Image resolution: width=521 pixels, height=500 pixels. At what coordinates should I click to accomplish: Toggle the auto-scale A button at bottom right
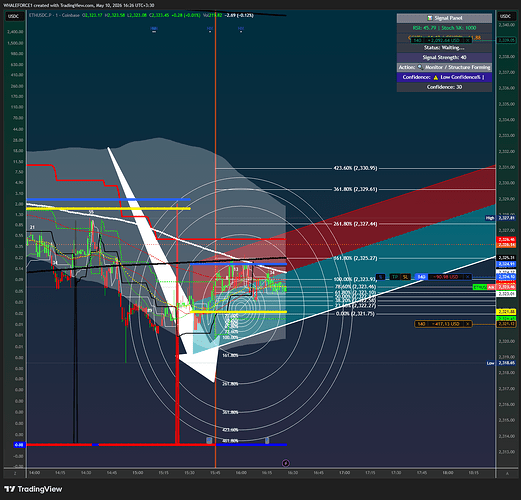(507, 473)
